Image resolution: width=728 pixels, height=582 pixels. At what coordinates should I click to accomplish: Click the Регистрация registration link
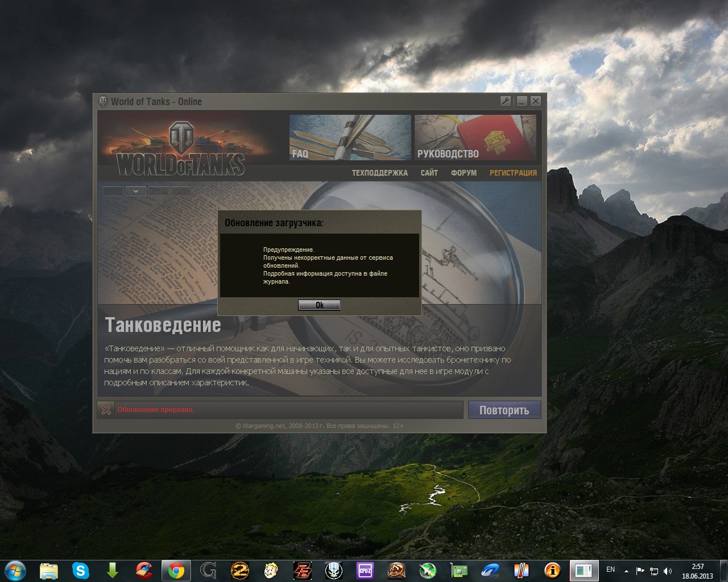[513, 173]
